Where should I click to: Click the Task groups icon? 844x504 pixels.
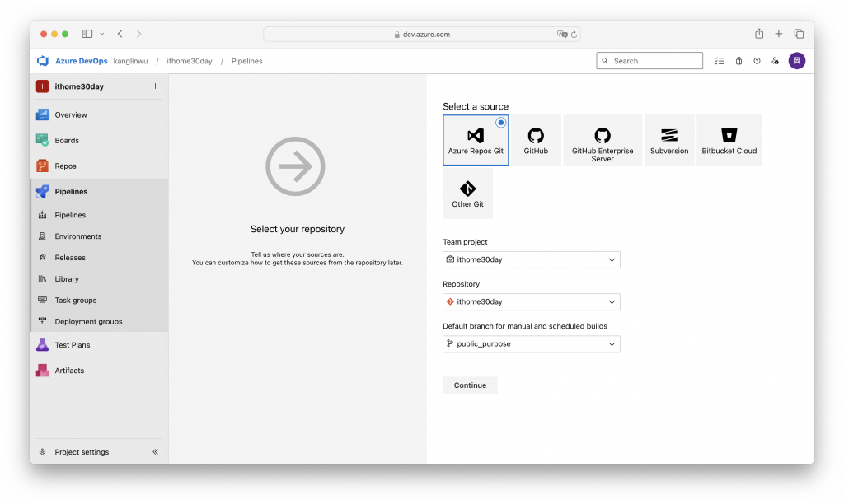(42, 300)
